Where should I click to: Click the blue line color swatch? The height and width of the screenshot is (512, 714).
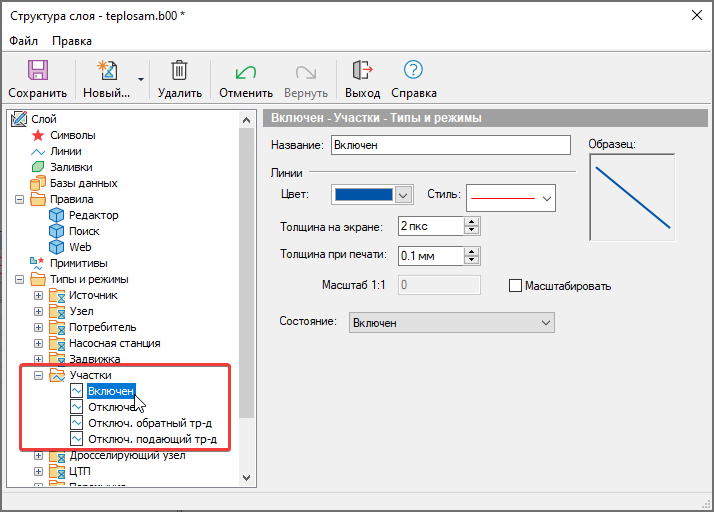pos(363,195)
